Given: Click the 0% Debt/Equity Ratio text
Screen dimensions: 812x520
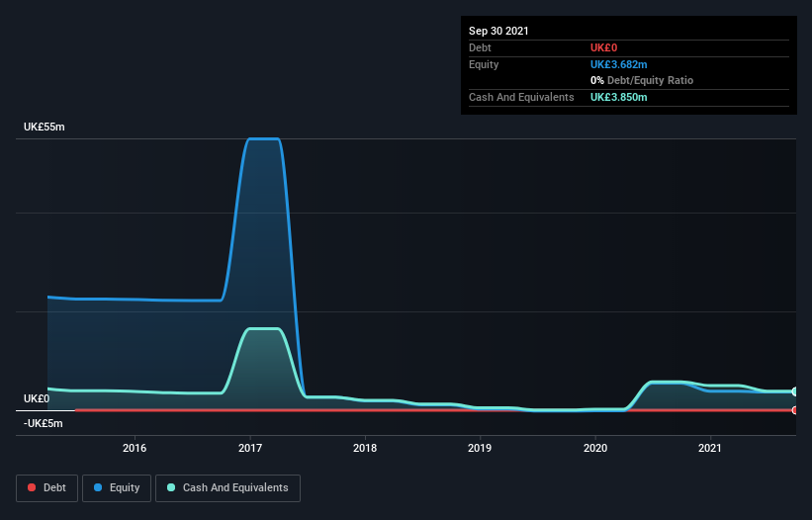Looking at the screenshot, I should (642, 80).
